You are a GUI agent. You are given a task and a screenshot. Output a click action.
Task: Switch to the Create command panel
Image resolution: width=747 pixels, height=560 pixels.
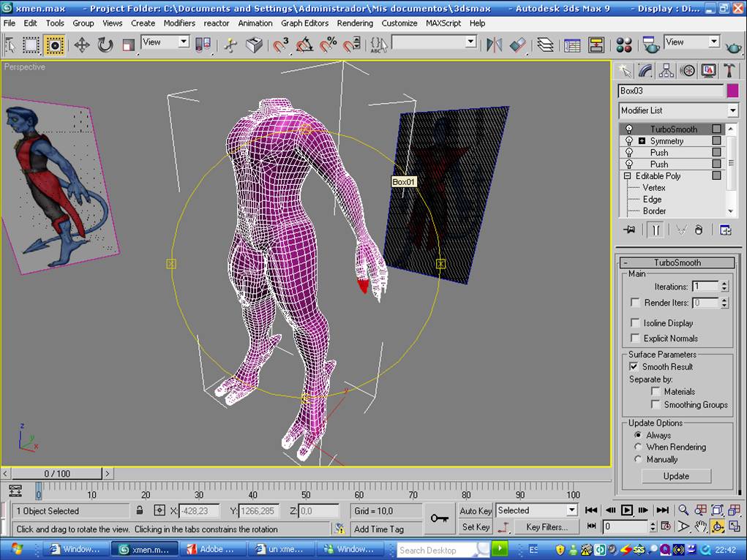625,71
